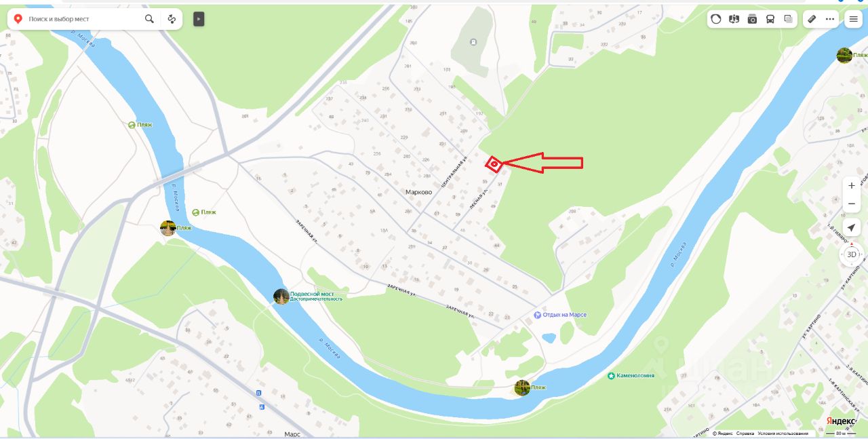The height and width of the screenshot is (439, 868).
Task: Show photos layer camera icon
Action: coord(752,19)
